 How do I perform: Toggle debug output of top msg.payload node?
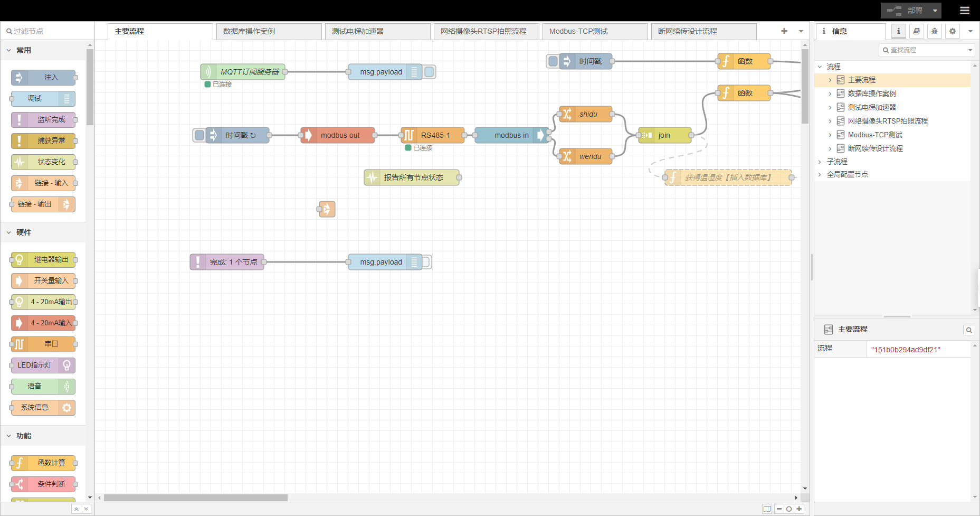tap(429, 72)
